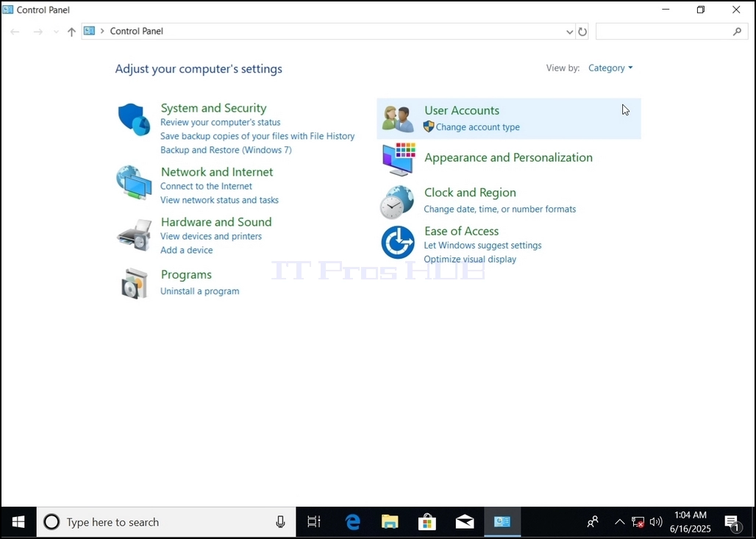This screenshot has width=756, height=539.
Task: Click the search magnifier icon
Action: (737, 32)
